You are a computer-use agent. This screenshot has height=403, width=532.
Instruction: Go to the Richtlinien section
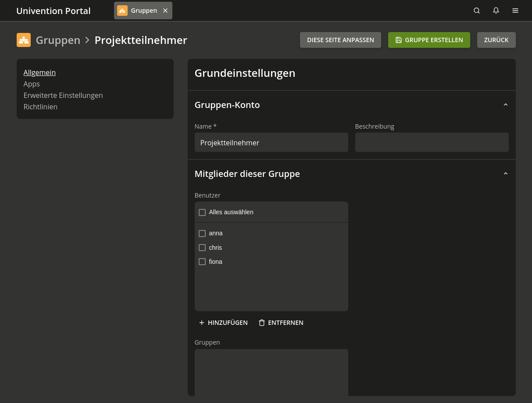40,107
